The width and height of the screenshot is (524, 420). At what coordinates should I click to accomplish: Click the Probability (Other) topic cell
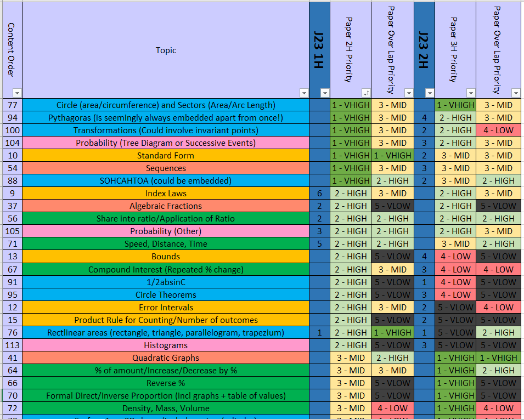pyautogui.click(x=166, y=231)
